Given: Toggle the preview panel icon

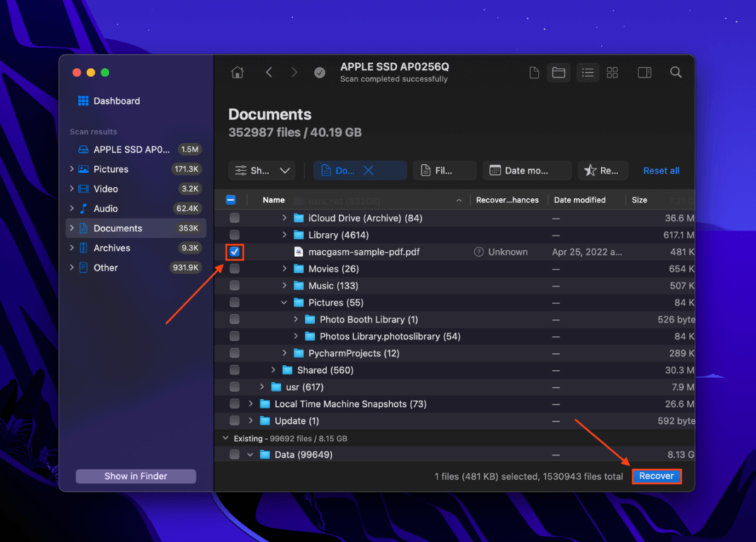Looking at the screenshot, I should click(644, 71).
